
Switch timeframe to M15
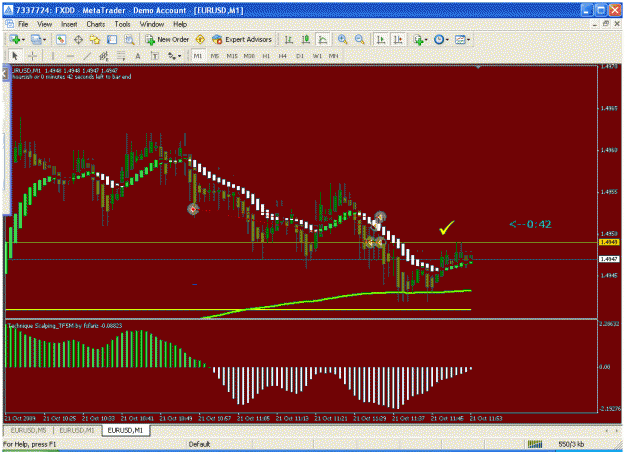coord(232,56)
